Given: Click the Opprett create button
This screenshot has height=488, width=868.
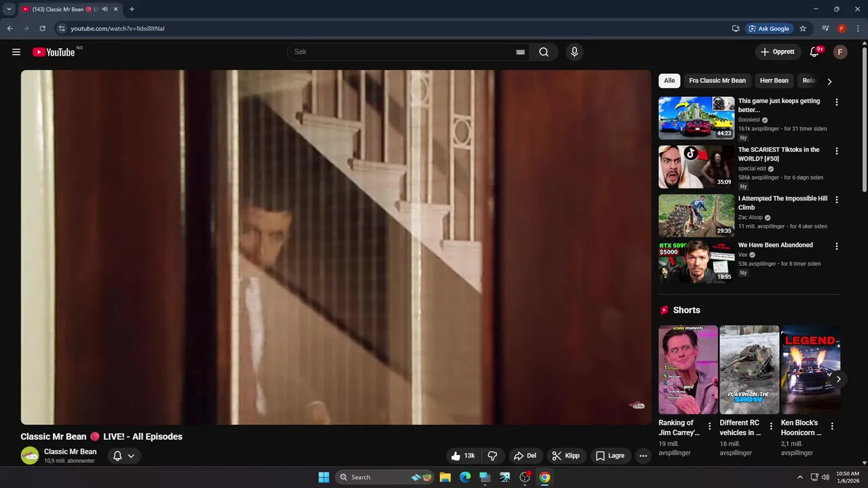Looking at the screenshot, I should tap(778, 52).
